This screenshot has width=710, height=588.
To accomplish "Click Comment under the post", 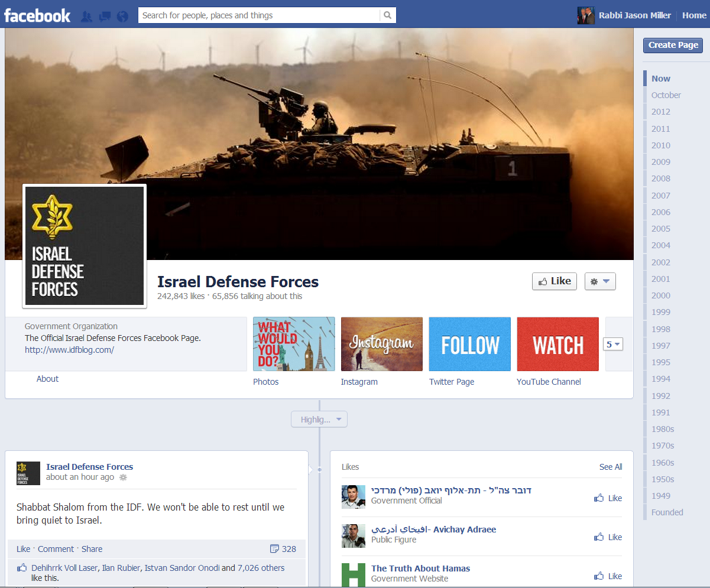I will click(56, 549).
